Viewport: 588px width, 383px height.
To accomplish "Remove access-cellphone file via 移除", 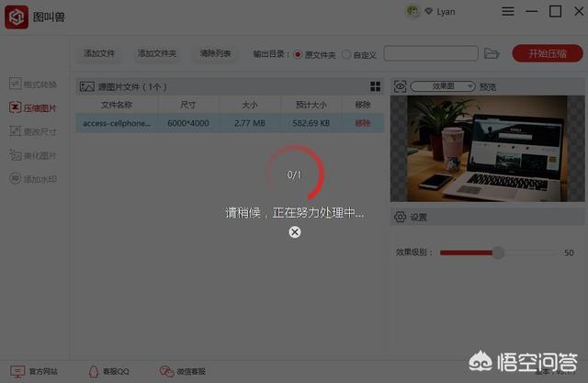I will [x=363, y=122].
